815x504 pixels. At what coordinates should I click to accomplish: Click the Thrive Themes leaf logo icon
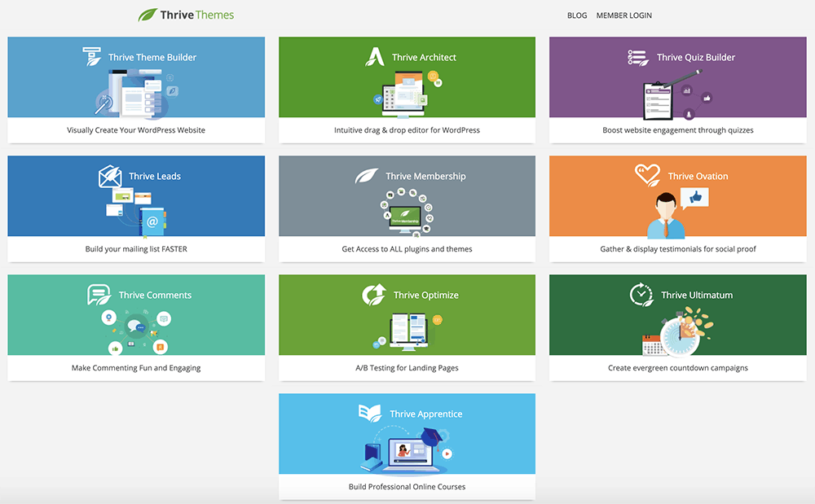click(147, 15)
